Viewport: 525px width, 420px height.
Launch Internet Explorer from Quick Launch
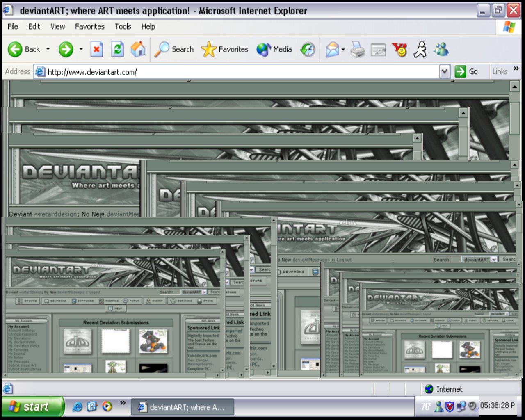coord(77,407)
